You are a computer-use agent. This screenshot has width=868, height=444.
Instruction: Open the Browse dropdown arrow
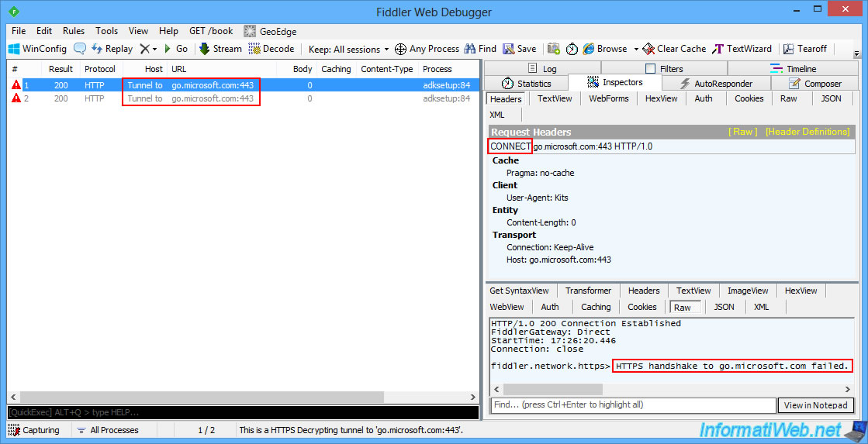636,49
